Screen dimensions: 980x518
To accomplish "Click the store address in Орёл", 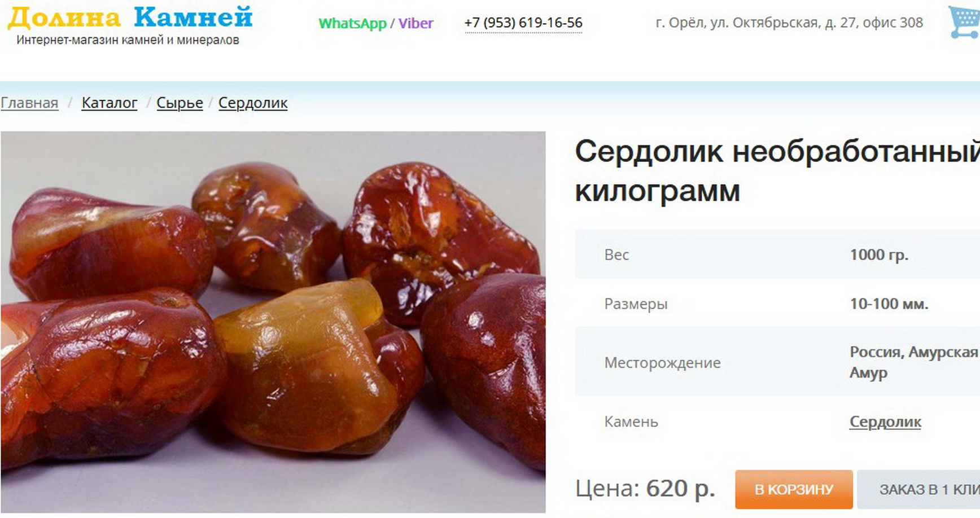I will pyautogui.click(x=789, y=23).
